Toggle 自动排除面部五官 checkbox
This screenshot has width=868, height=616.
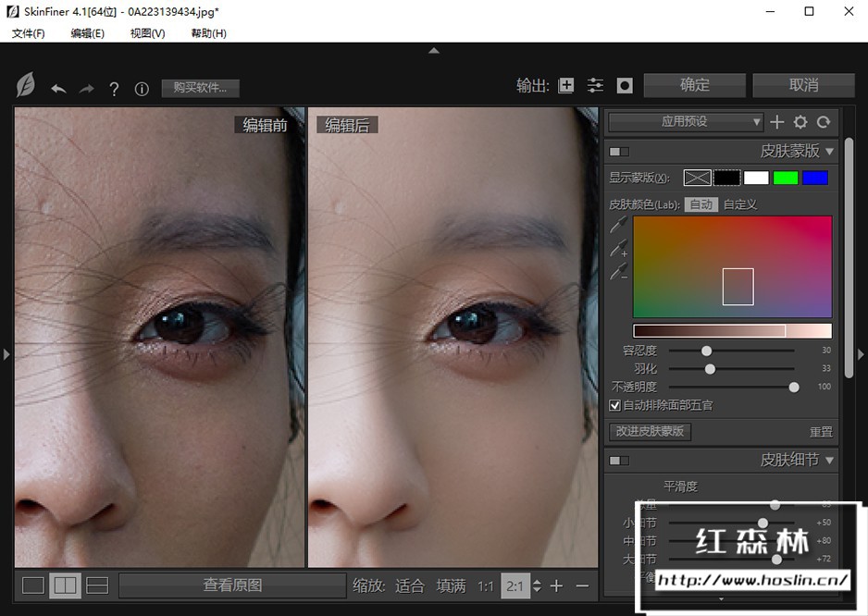point(615,405)
